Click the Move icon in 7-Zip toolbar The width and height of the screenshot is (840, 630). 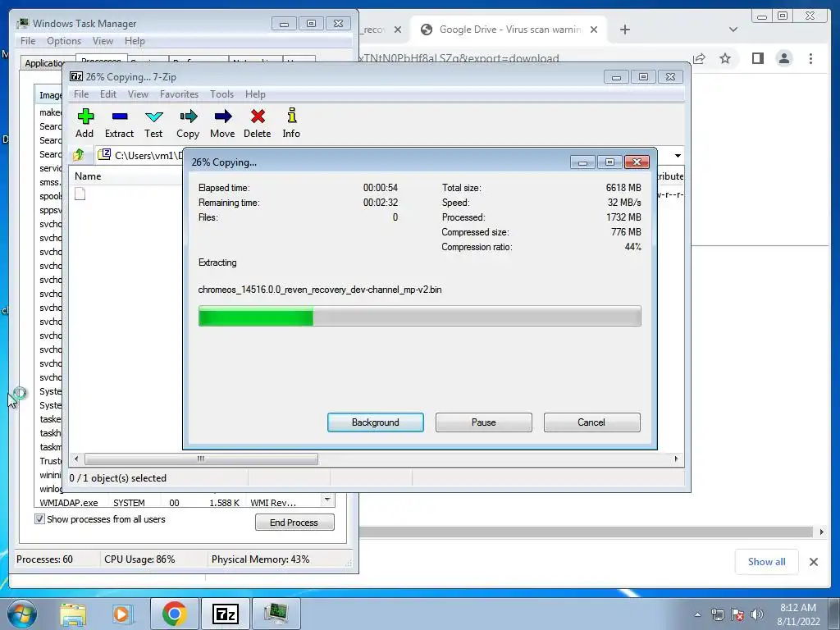223,116
